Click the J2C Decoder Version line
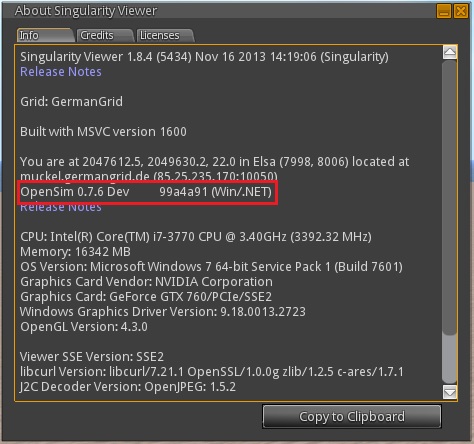The height and width of the screenshot is (444, 474). pos(128,387)
